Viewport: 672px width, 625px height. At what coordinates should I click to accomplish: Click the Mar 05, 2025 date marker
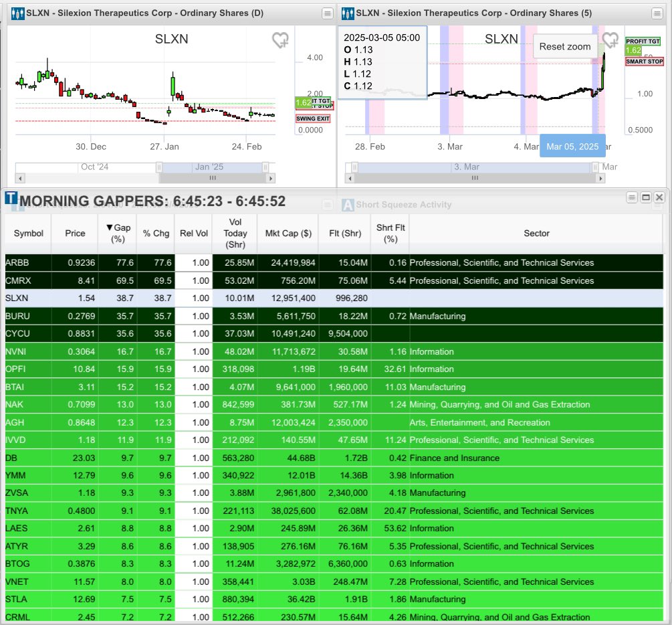pos(572,147)
